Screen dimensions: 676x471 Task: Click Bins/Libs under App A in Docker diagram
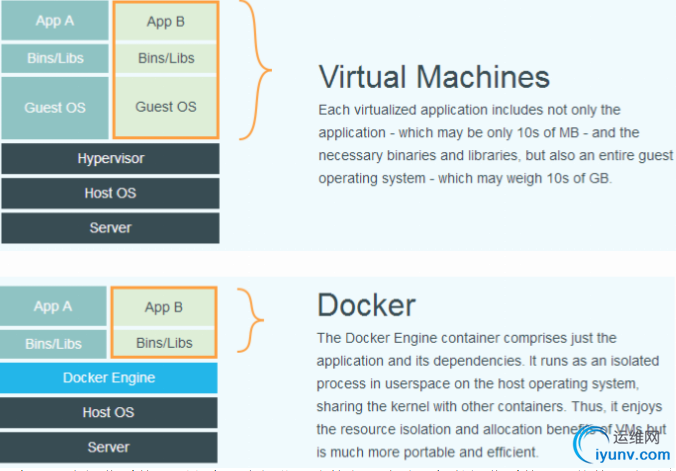tap(53, 344)
